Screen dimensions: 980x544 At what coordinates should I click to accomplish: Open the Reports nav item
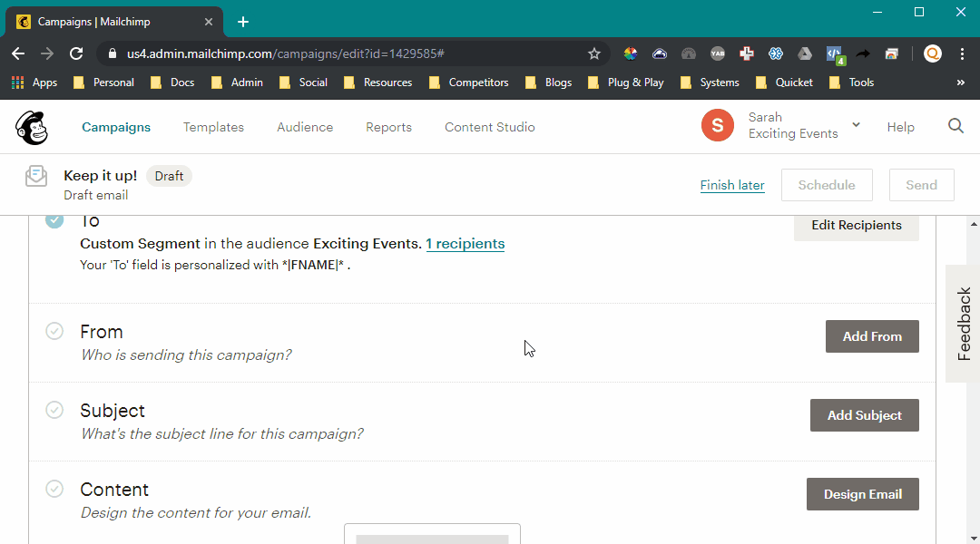pos(388,127)
